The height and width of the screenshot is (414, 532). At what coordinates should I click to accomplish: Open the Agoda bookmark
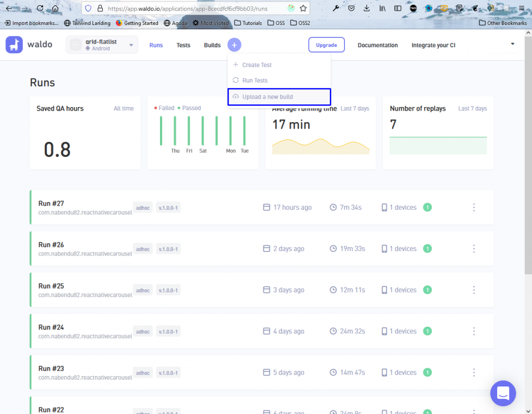click(x=175, y=23)
